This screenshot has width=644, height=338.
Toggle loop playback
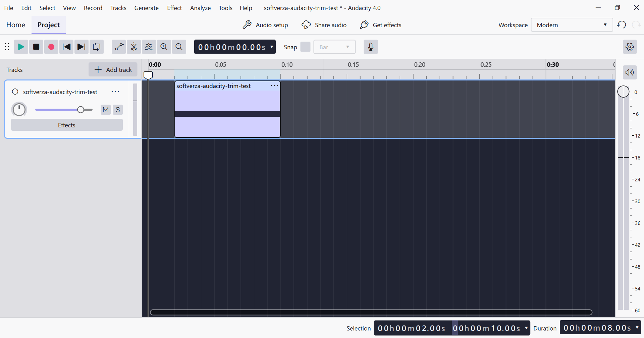[97, 47]
